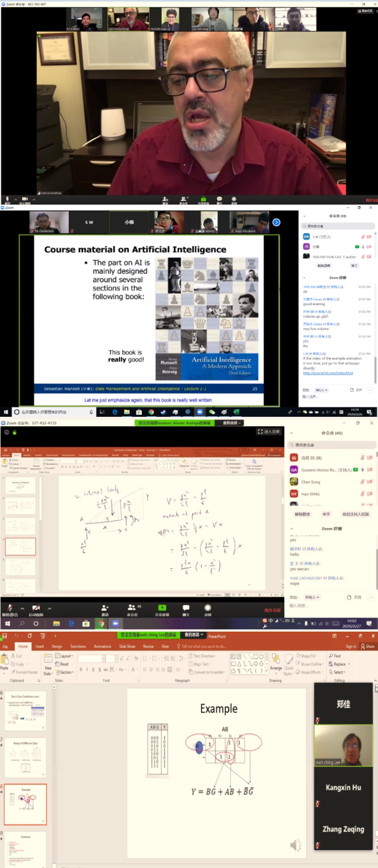Open send-to Everyone dropdown in Participants (59) chat
This screenshot has height=868, width=378.
322,390
